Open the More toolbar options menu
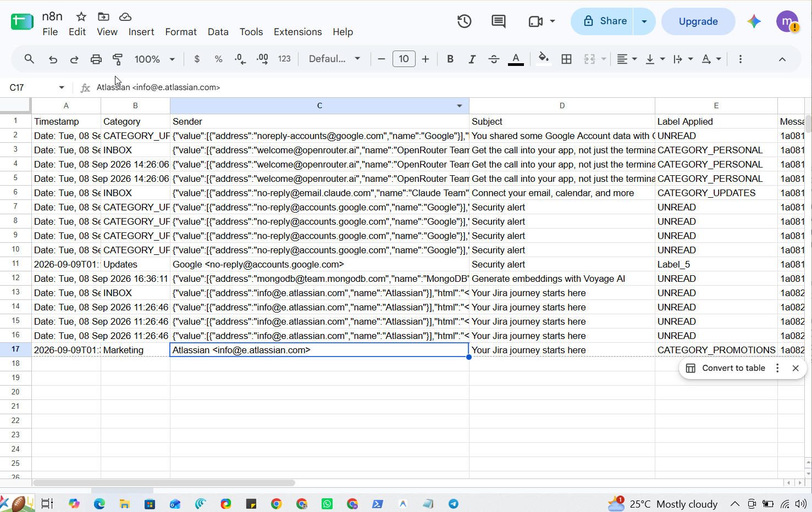 (x=741, y=59)
